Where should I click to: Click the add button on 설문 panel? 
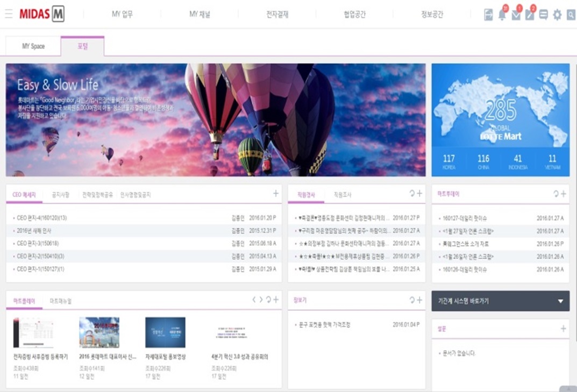pyautogui.click(x=562, y=327)
